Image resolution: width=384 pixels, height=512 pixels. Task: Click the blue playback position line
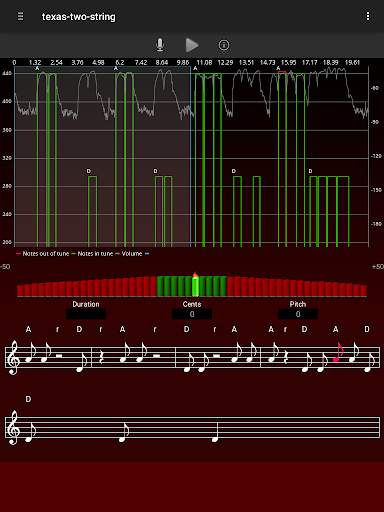coord(190,157)
